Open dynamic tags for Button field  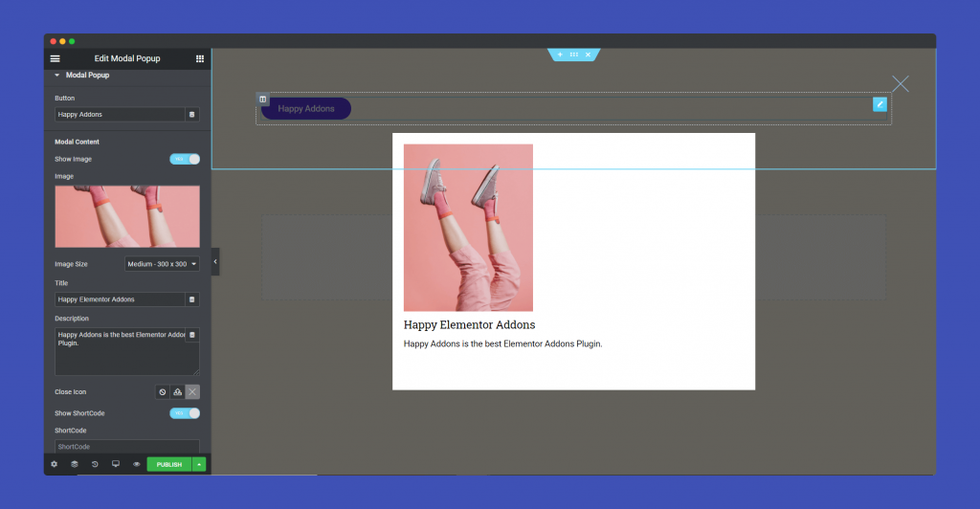point(191,114)
